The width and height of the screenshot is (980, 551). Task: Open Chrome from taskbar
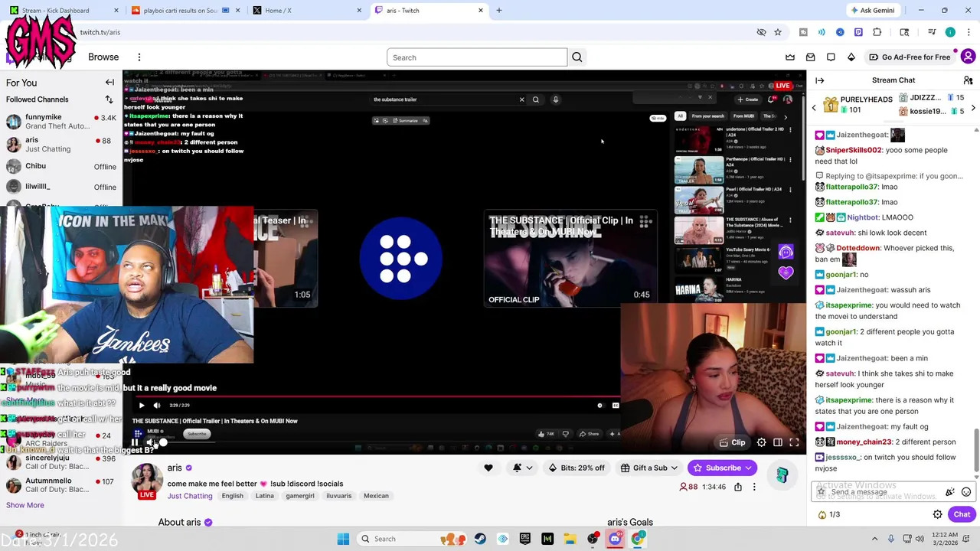click(638, 539)
